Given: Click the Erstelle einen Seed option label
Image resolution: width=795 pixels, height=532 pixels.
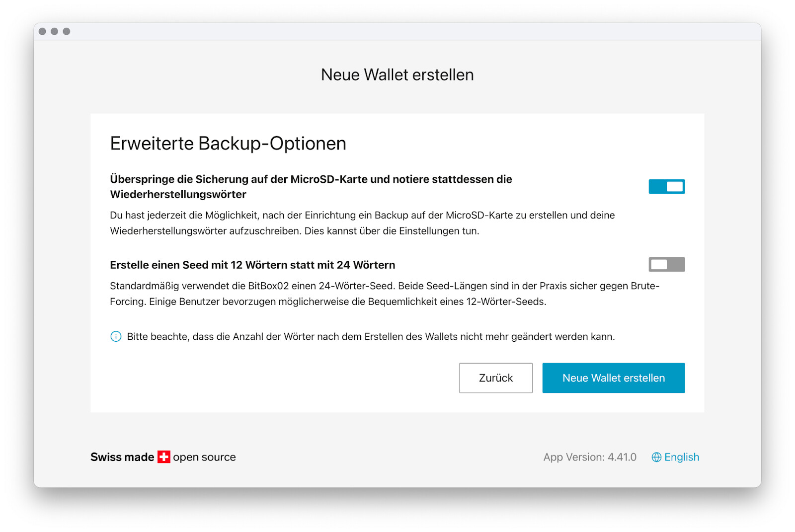Looking at the screenshot, I should pyautogui.click(x=252, y=265).
